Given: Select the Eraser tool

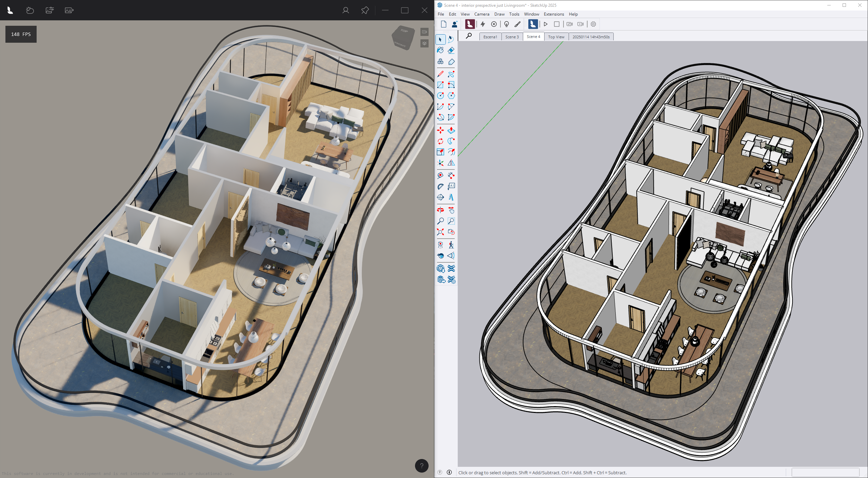Looking at the screenshot, I should (451, 51).
